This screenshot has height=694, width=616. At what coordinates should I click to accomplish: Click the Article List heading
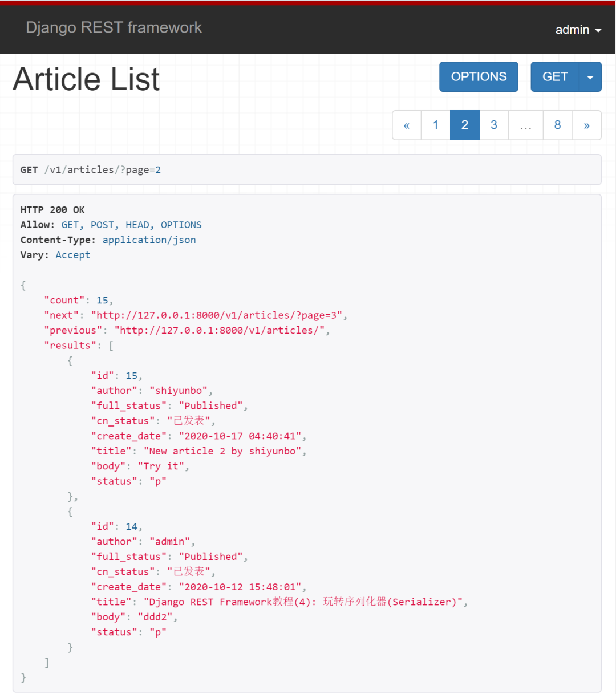[86, 79]
